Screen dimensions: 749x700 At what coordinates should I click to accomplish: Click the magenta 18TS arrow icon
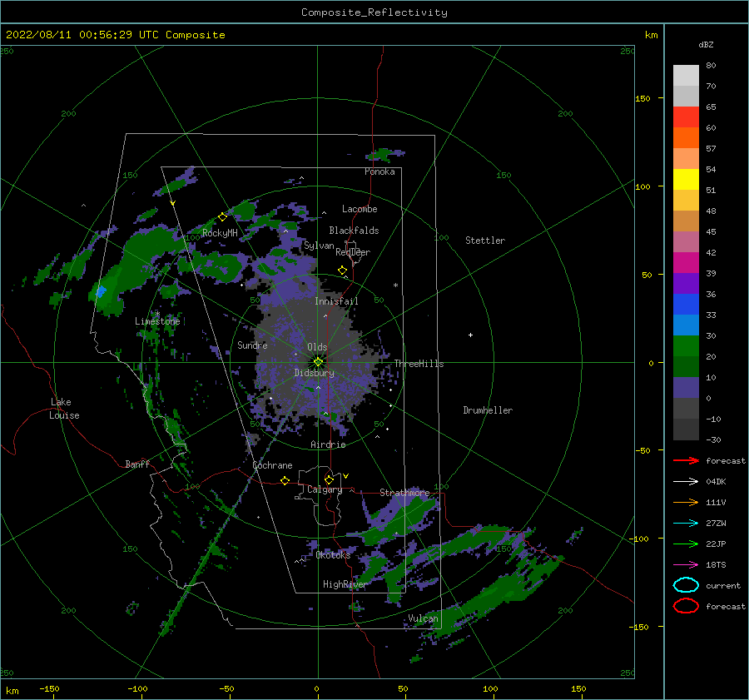pos(686,565)
